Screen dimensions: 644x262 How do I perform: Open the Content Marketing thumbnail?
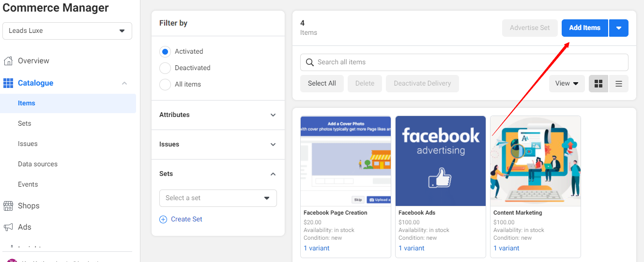(536, 161)
